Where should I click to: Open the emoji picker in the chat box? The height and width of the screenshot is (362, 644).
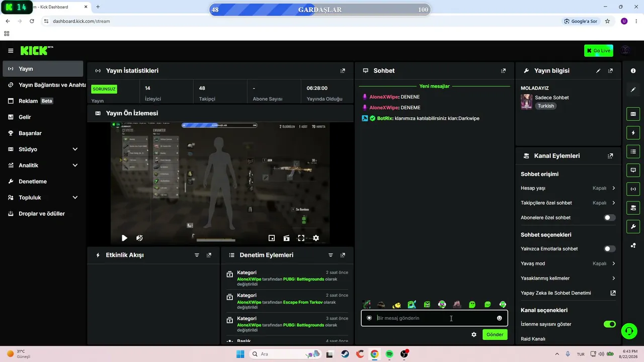pyautogui.click(x=499, y=318)
